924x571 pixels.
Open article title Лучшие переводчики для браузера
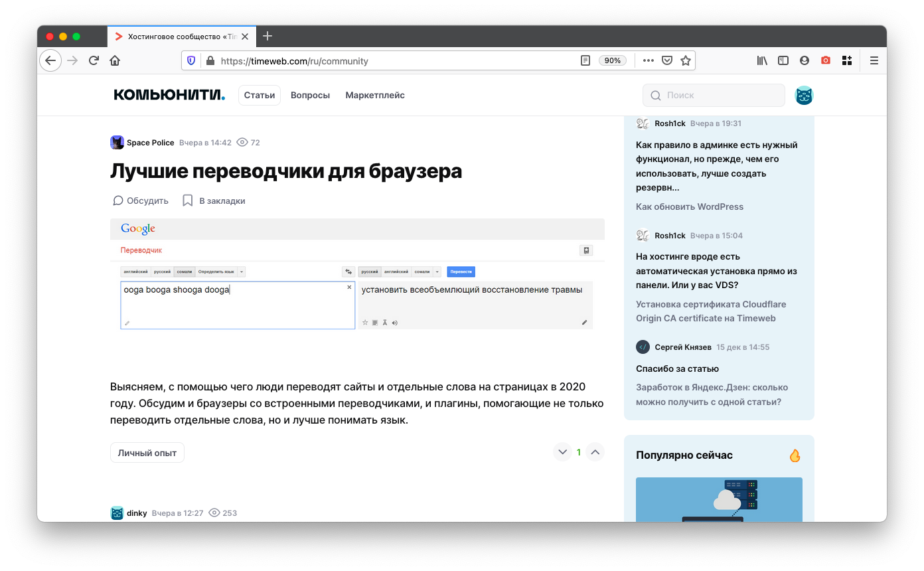click(x=286, y=171)
